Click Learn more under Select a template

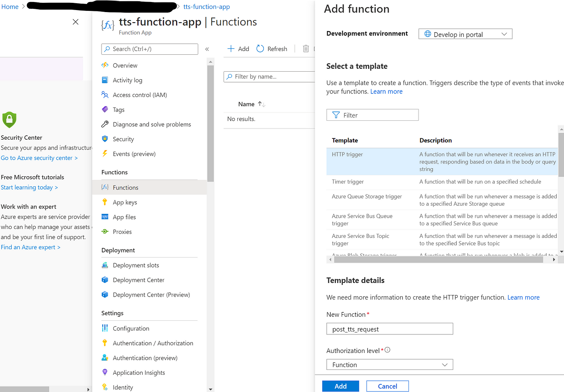click(386, 92)
